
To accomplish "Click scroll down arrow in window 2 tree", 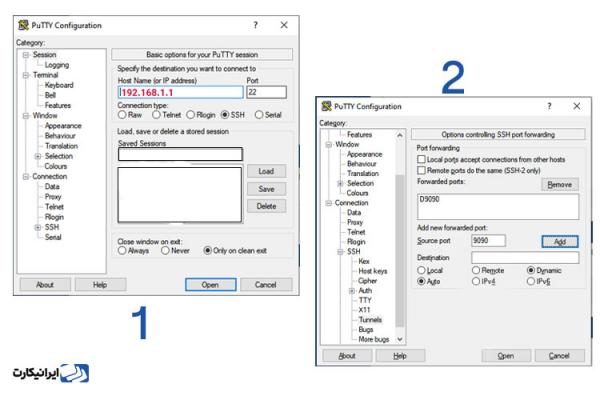I will coord(400,339).
